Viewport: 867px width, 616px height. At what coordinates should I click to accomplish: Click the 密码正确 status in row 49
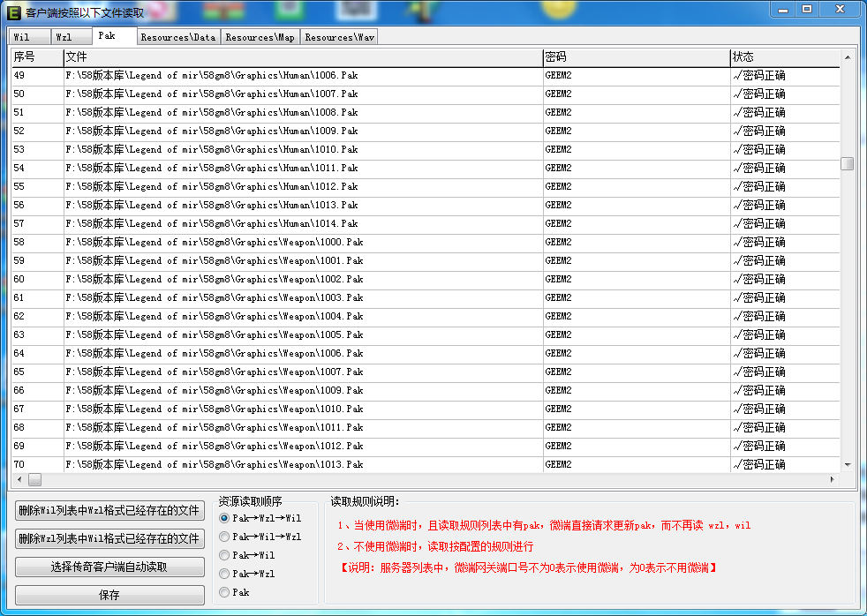pos(760,76)
